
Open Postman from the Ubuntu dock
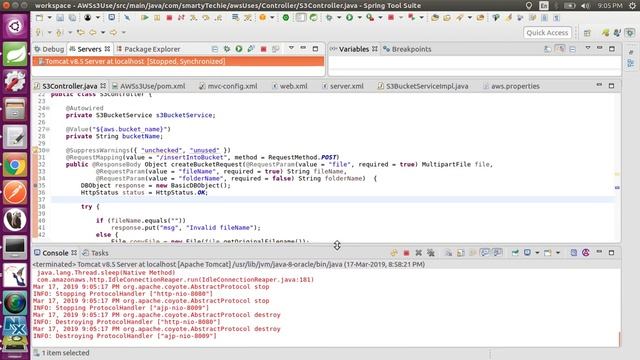[15, 193]
